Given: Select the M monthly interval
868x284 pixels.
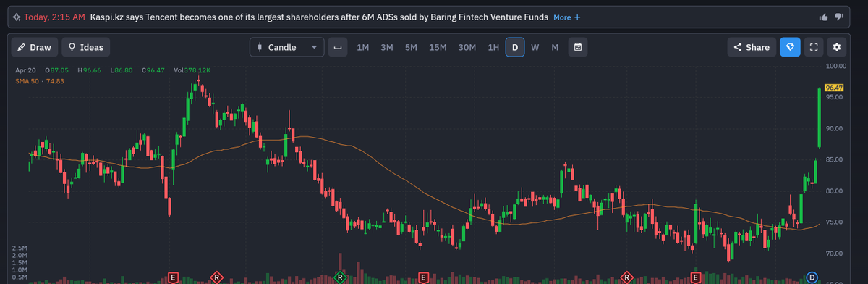Looking at the screenshot, I should pos(555,47).
